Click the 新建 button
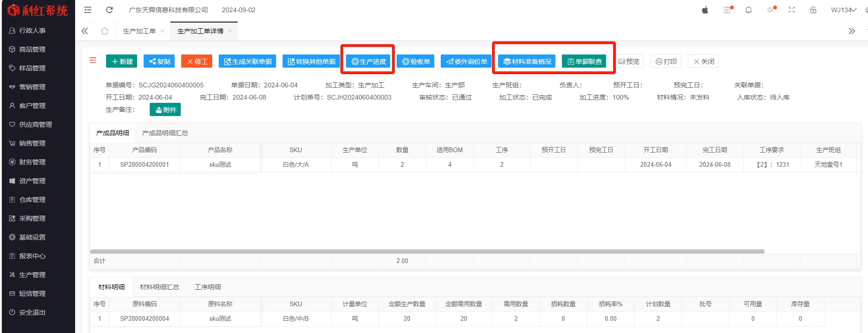Screen dimensions: 868x333 122,62
